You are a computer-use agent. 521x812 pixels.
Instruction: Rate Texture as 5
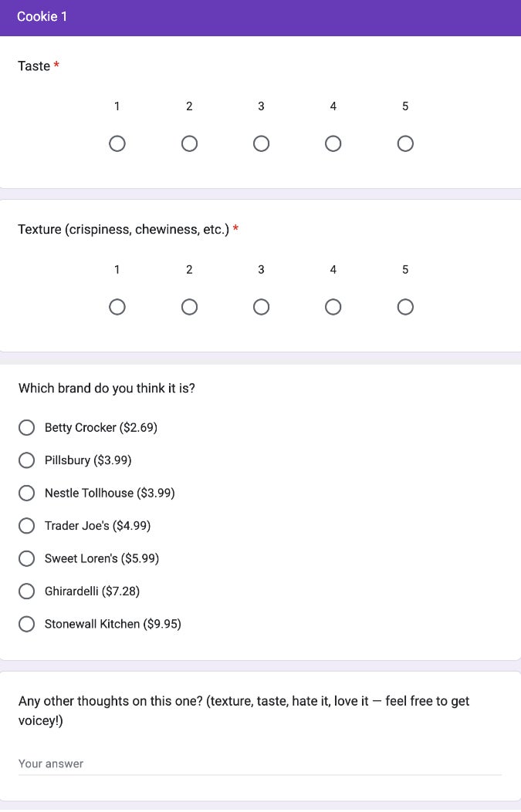[405, 306]
